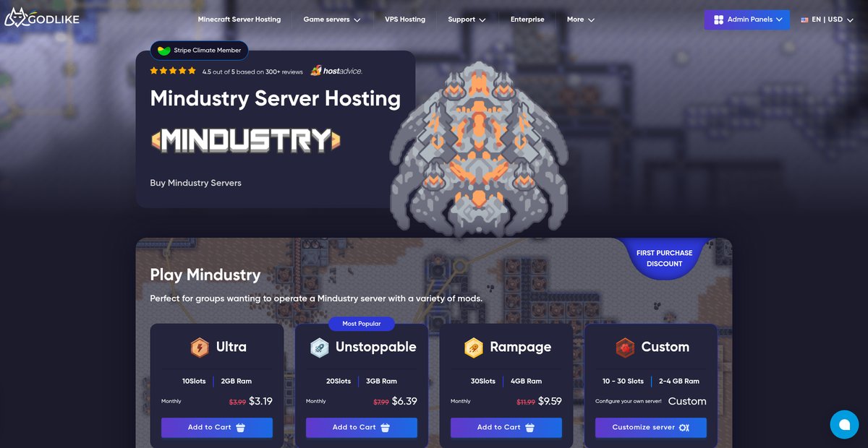Click the 'Buy Mindustry Servers' text
The height and width of the screenshot is (448, 868).
click(196, 183)
